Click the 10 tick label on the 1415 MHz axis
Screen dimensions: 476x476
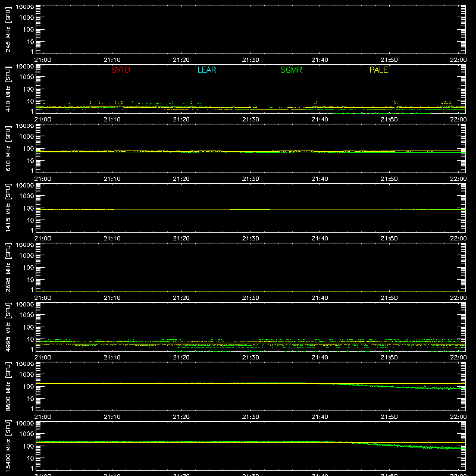click(x=30, y=220)
